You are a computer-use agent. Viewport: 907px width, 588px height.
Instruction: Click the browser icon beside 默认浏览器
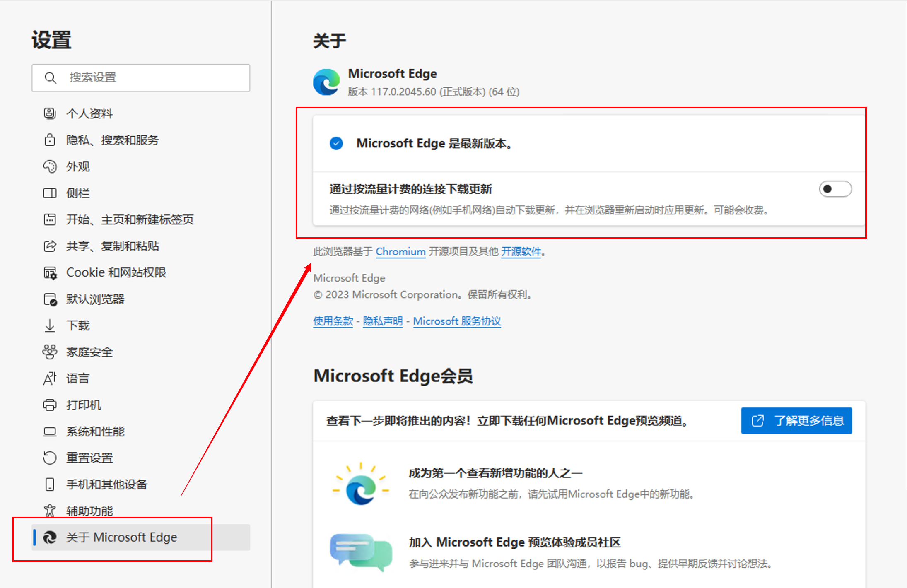click(x=50, y=299)
